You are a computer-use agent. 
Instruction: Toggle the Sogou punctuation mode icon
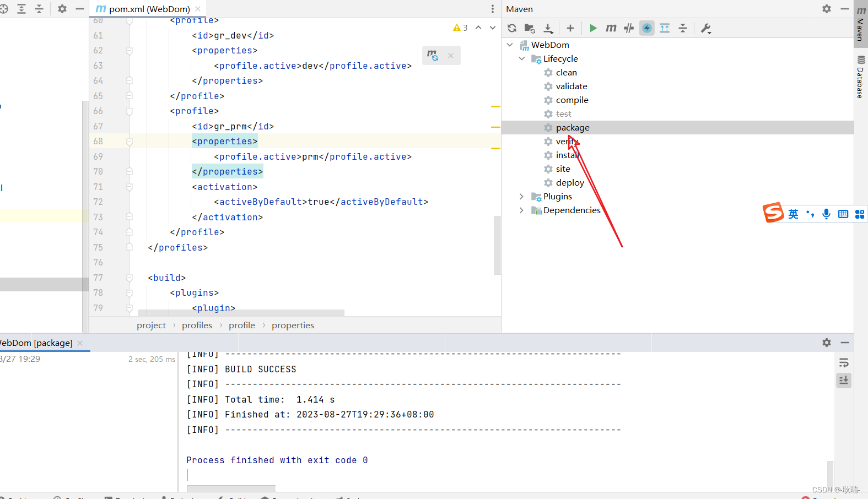click(x=810, y=214)
